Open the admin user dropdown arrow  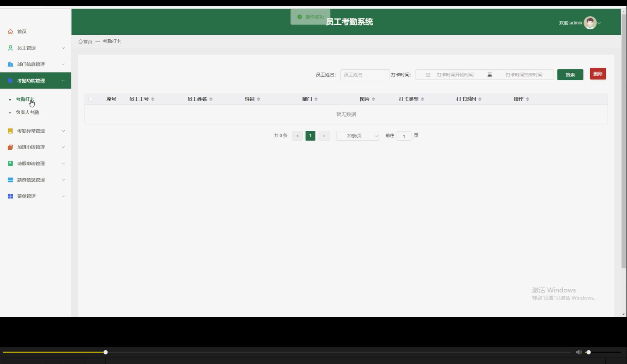coord(599,23)
